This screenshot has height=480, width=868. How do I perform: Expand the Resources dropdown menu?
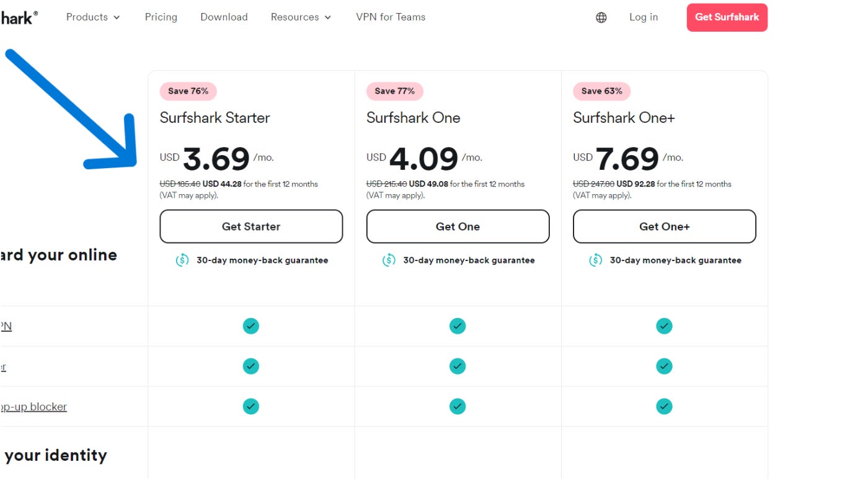(301, 17)
